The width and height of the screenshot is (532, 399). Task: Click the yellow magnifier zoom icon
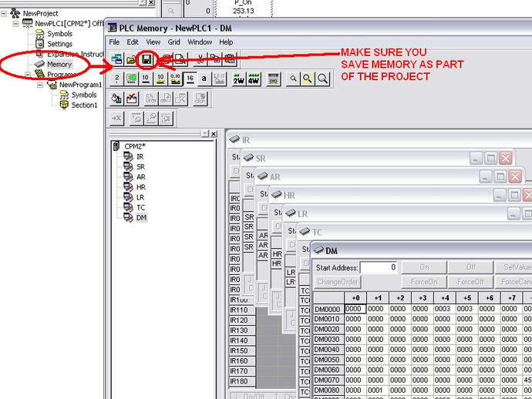pos(308,79)
